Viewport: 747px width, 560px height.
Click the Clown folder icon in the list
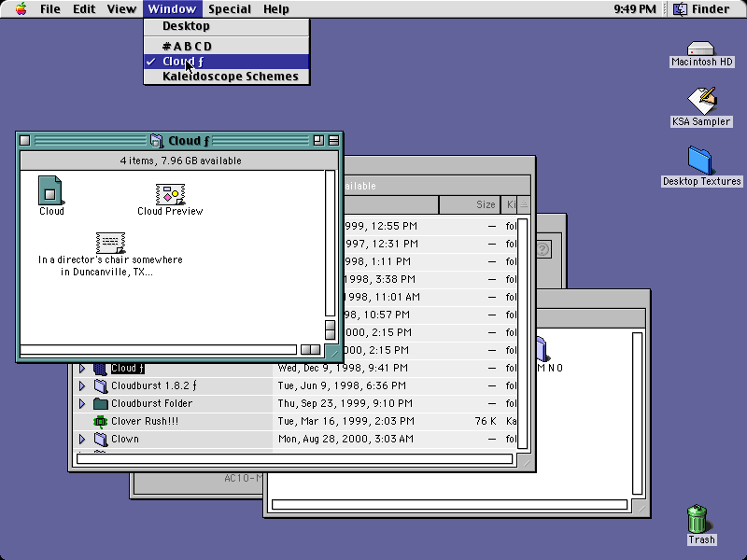100,439
